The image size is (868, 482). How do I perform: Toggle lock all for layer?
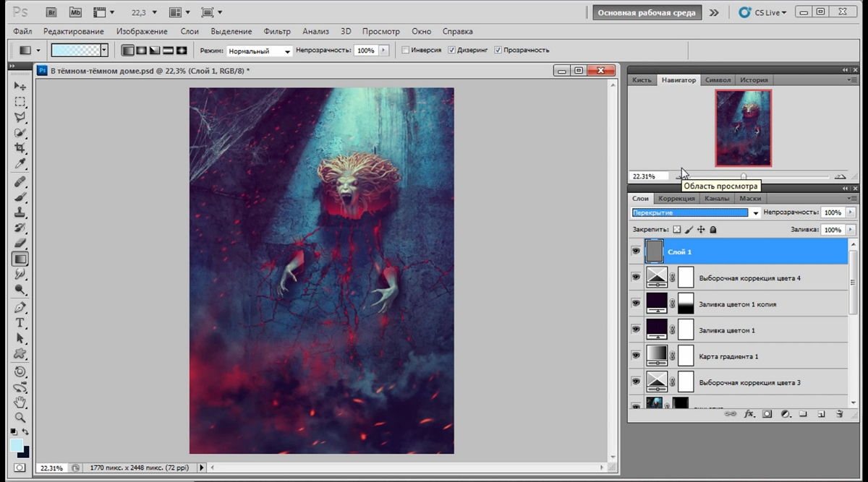pos(713,230)
